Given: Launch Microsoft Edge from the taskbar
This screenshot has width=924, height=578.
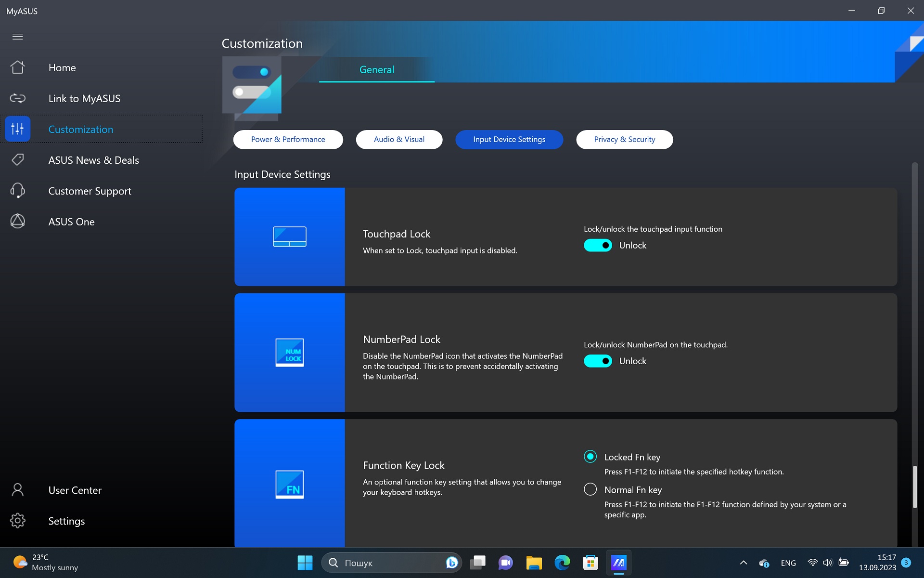Looking at the screenshot, I should tap(562, 563).
